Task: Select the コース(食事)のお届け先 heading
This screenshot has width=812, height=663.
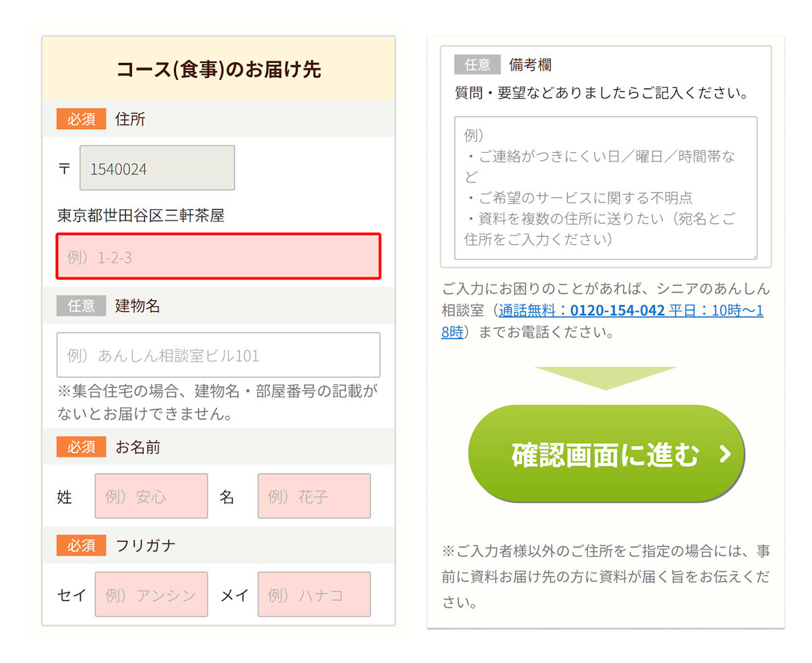Action: (x=218, y=68)
